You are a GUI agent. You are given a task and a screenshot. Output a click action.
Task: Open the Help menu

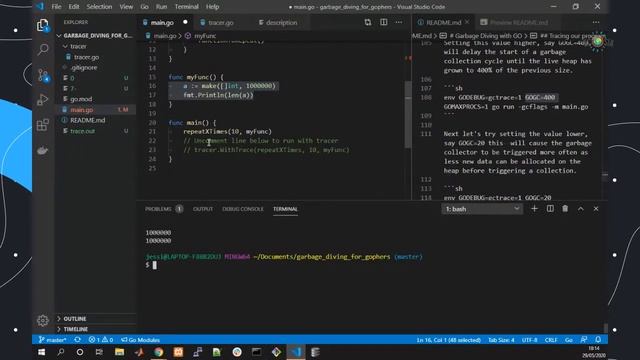click(x=212, y=7)
